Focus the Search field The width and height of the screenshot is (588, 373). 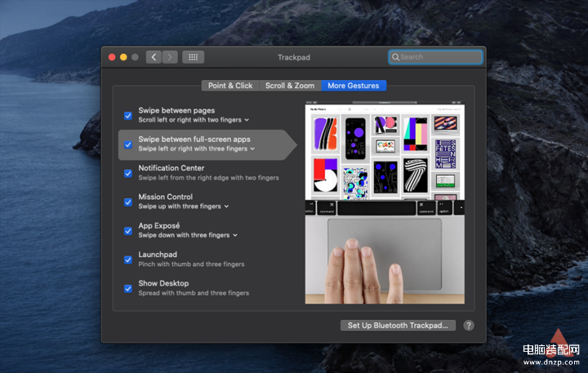(x=435, y=57)
